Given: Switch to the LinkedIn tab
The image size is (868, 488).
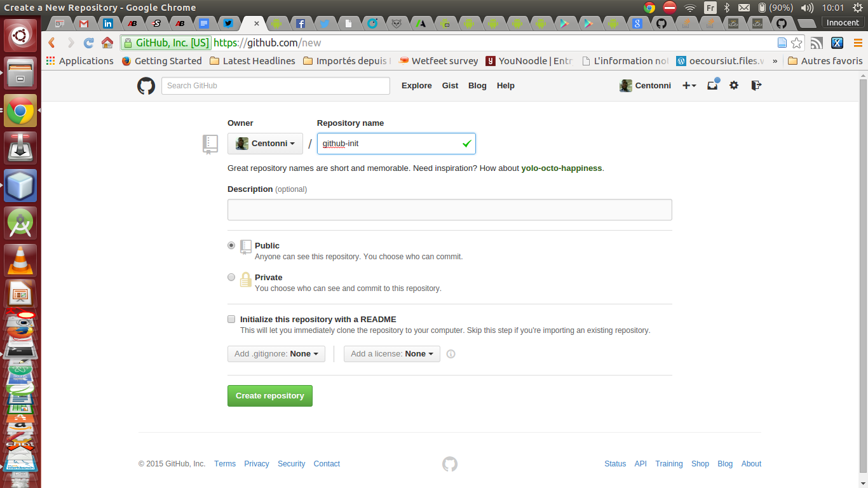Looking at the screenshot, I should [x=108, y=24].
